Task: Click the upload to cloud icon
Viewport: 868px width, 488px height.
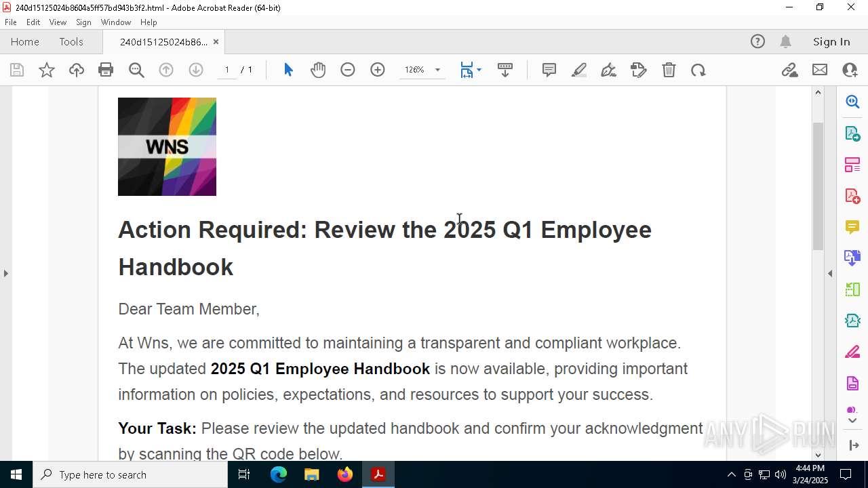Action: pyautogui.click(x=77, y=70)
